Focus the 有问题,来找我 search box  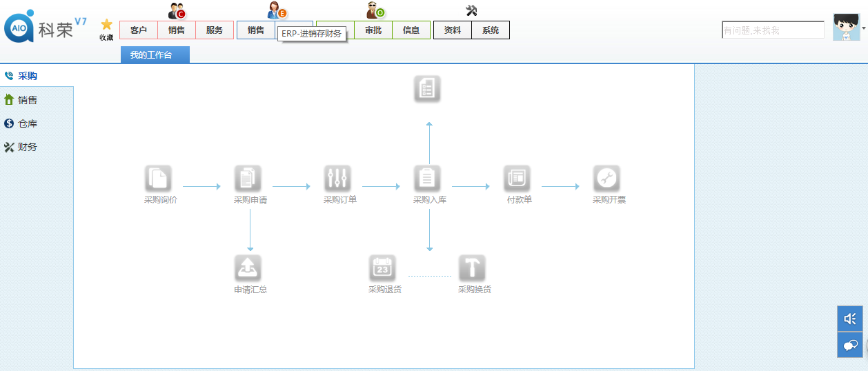[x=773, y=30]
